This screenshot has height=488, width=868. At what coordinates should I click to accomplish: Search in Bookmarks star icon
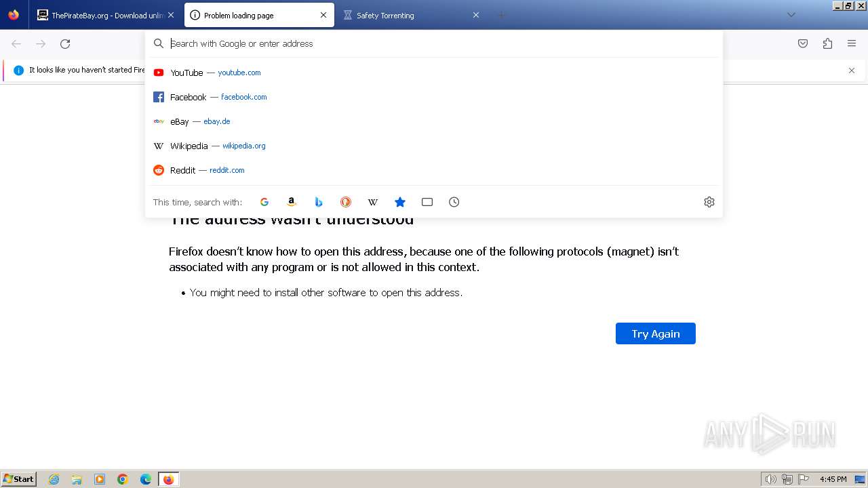click(x=400, y=202)
